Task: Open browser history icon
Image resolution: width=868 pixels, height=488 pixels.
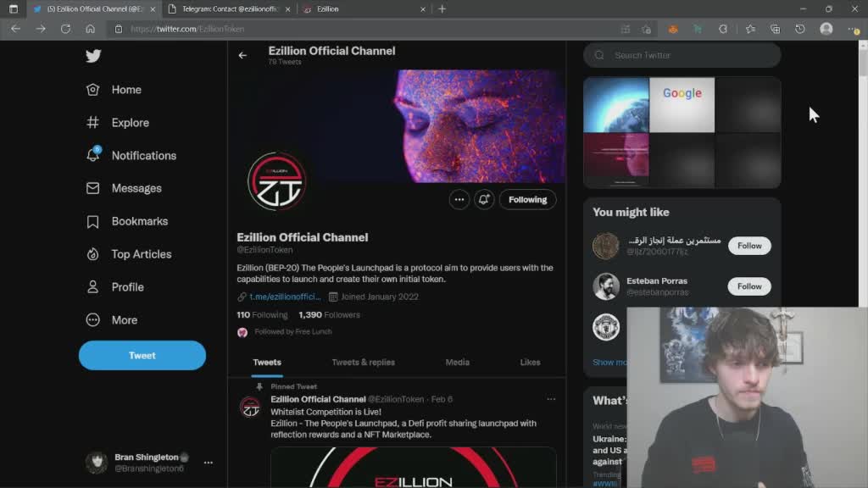Action: 800,29
